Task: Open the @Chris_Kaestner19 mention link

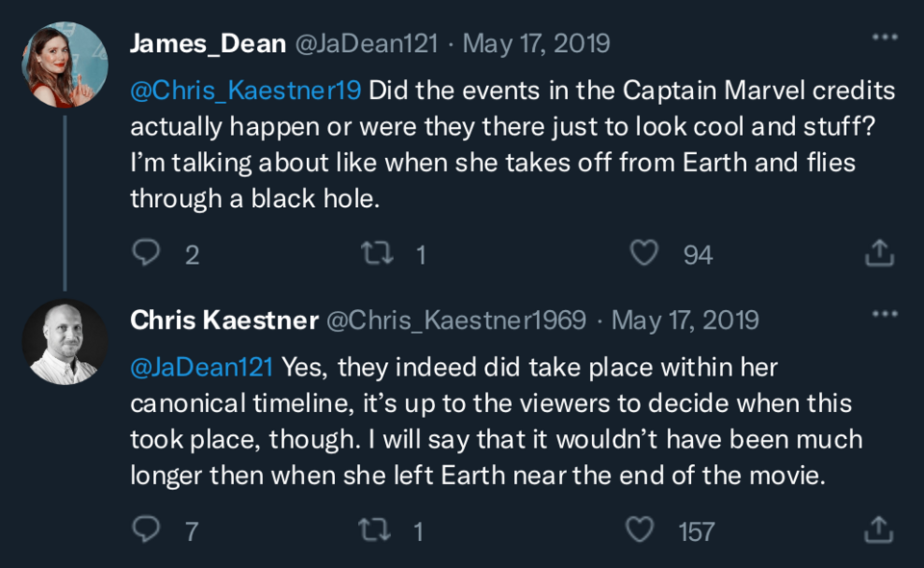Action: tap(245, 90)
